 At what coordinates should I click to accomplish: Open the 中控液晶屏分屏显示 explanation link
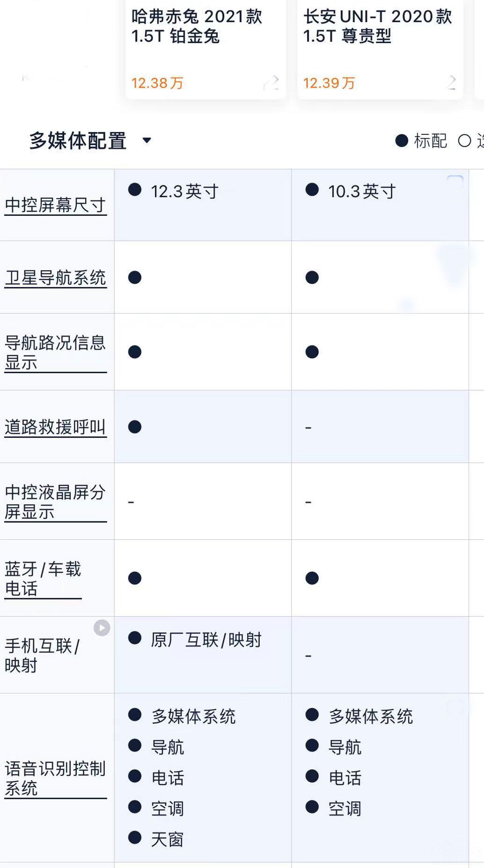[x=55, y=501]
